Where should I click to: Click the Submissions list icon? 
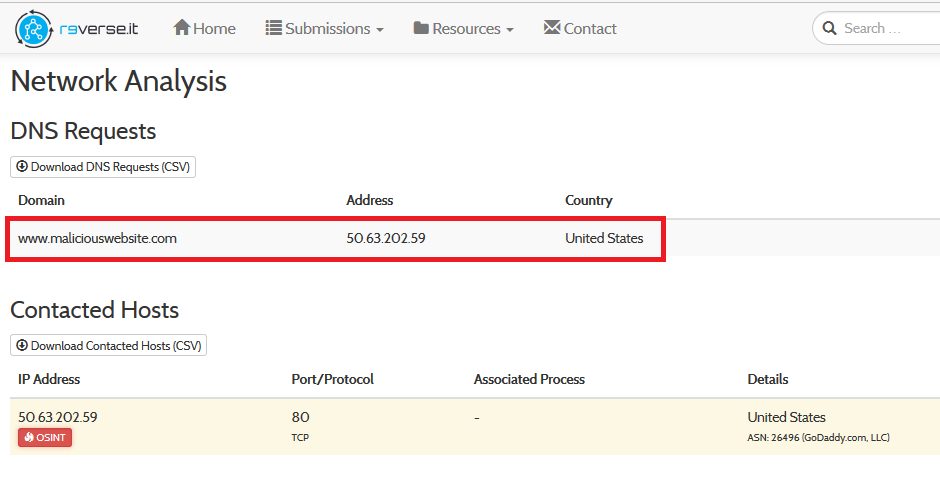coord(273,28)
